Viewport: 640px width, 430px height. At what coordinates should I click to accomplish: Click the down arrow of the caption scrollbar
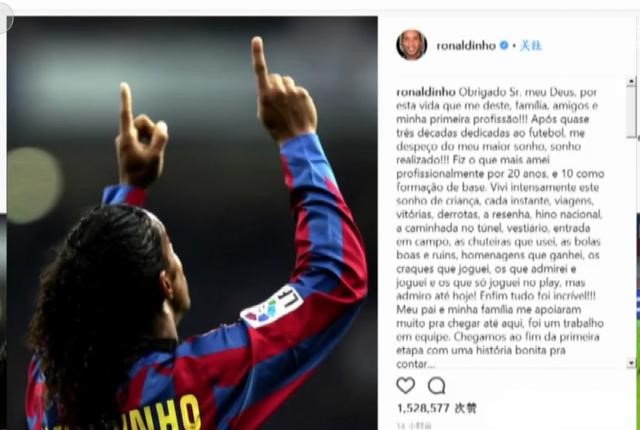tap(631, 363)
